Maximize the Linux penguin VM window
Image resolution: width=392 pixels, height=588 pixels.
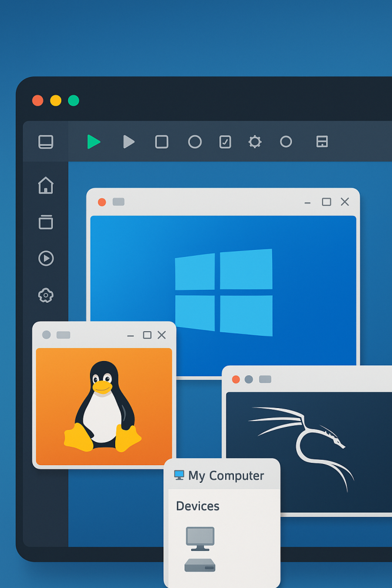(x=148, y=335)
